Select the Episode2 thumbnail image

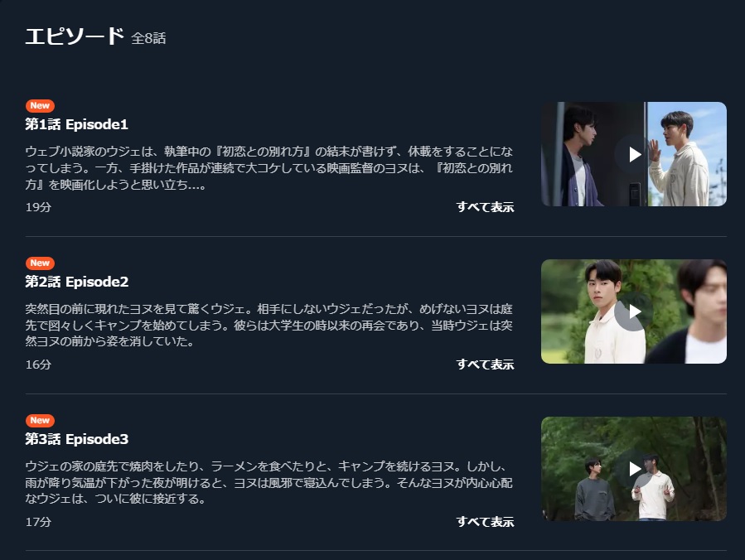click(634, 311)
